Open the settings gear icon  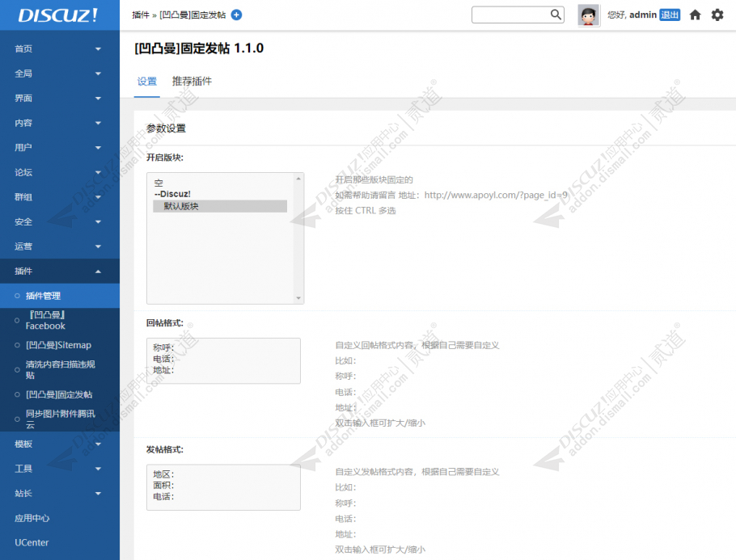point(717,15)
